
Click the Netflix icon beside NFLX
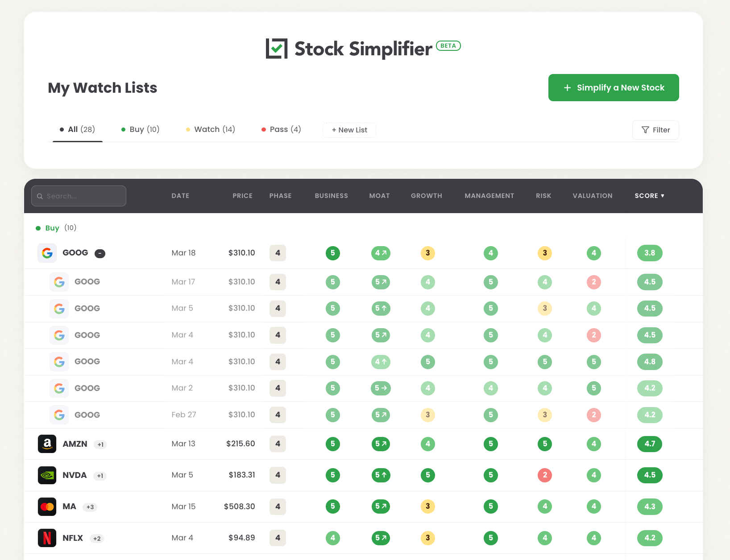47,538
